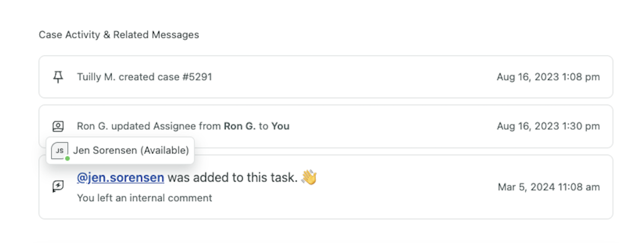Click the Aug 16, 2023 1:30 pm timestamp

[548, 126]
